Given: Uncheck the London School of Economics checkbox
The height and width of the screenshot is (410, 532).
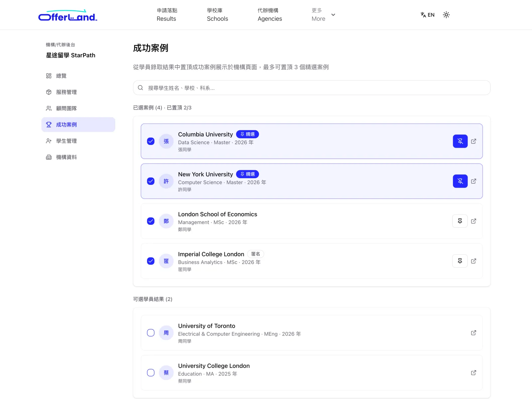Looking at the screenshot, I should 151,221.
